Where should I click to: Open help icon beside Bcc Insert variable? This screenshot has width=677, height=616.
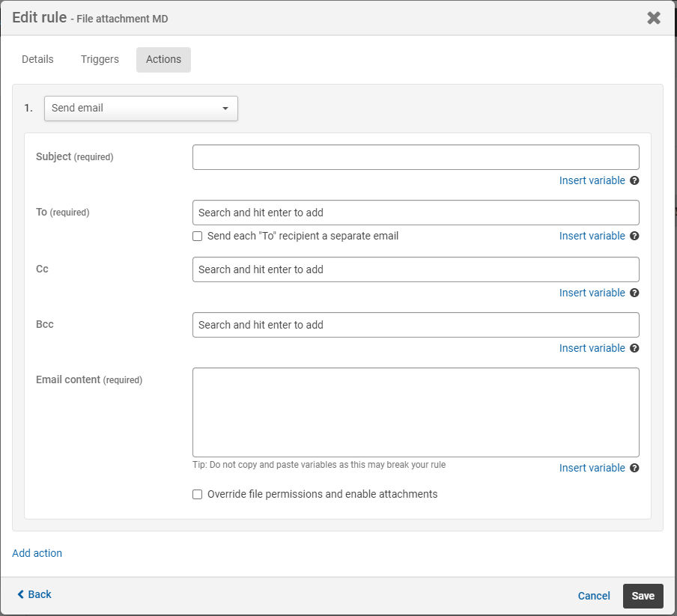[x=634, y=348]
